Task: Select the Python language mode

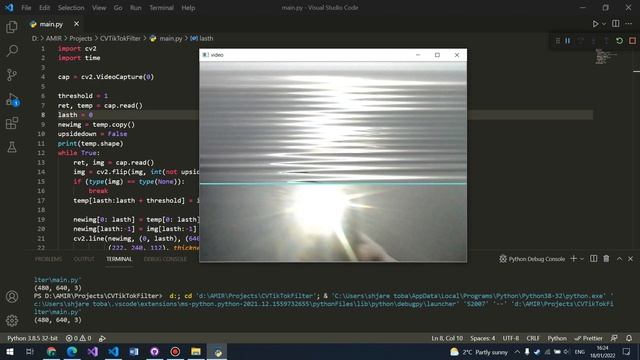Action: coord(557,338)
